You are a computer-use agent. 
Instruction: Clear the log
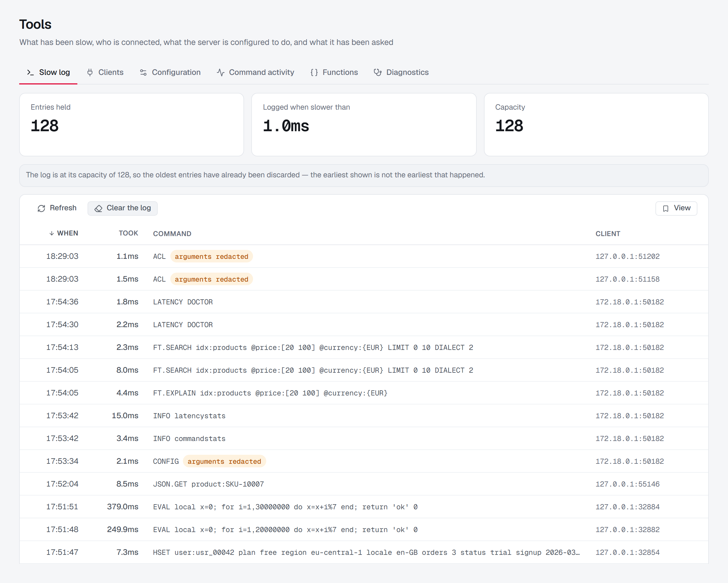pyautogui.click(x=123, y=208)
